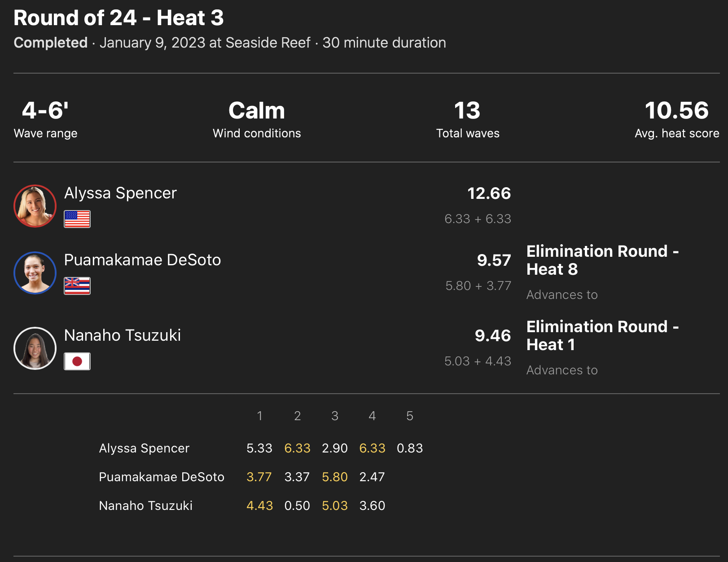The width and height of the screenshot is (728, 562).
Task: Click Nanaho Tsuzuki's profile photo
Action: point(35,348)
